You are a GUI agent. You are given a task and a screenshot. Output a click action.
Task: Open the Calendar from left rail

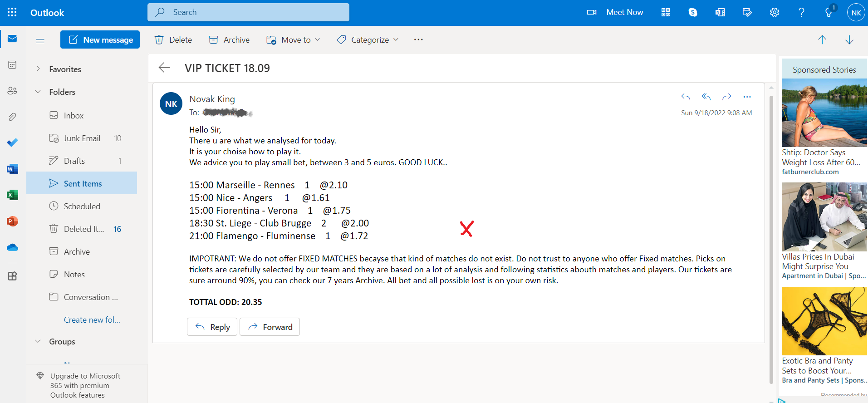click(x=12, y=65)
